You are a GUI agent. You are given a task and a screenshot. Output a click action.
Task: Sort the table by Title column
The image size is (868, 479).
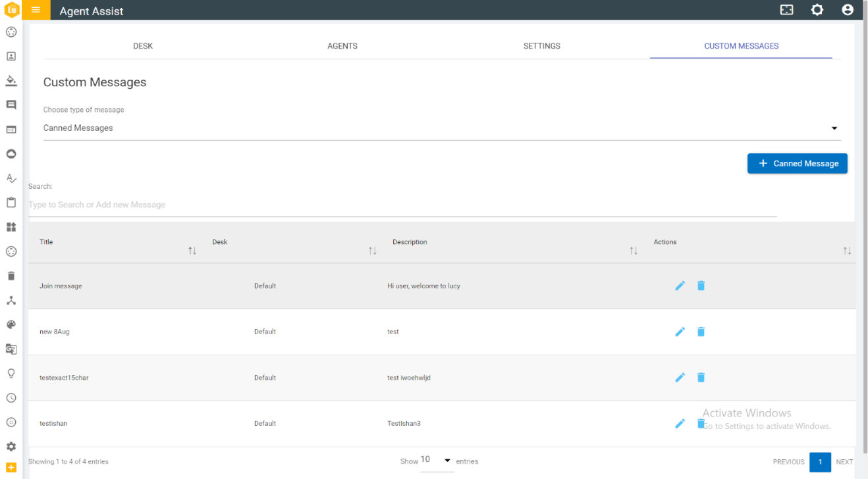click(x=192, y=251)
